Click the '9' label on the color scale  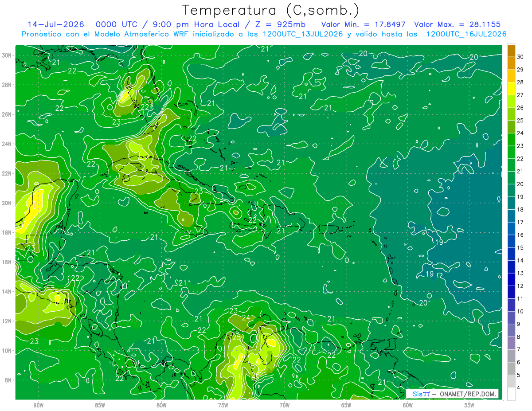pos(519,324)
